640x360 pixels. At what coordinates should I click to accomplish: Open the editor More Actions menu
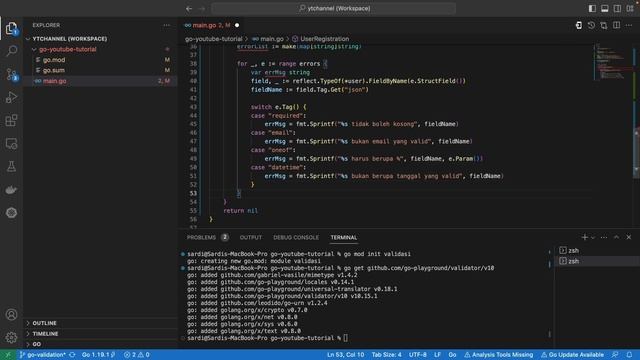(x=629, y=25)
